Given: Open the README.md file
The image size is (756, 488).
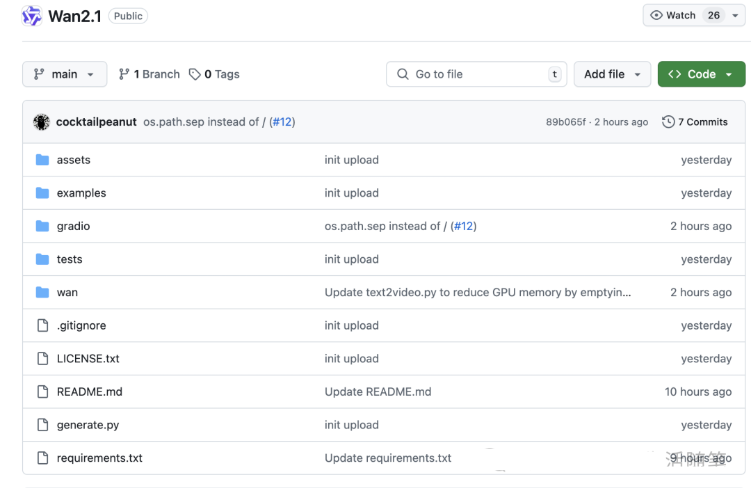Looking at the screenshot, I should pyautogui.click(x=89, y=392).
